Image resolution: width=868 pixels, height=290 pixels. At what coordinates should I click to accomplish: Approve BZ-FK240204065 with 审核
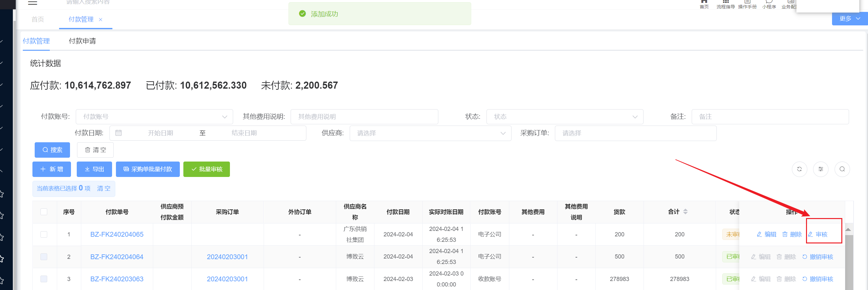pyautogui.click(x=818, y=234)
